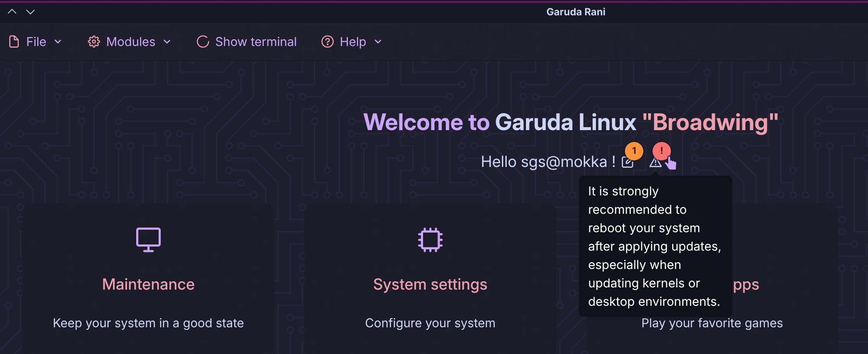Click the edit icon next to greeting
This screenshot has height=354, width=868.
628,162
